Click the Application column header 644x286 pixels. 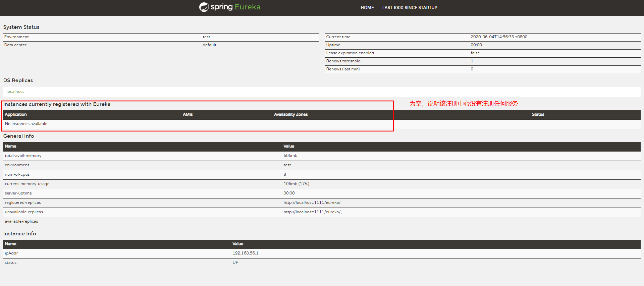point(16,114)
